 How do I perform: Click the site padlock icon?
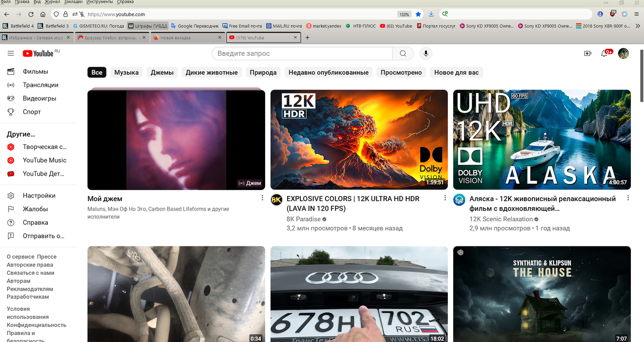pos(65,15)
